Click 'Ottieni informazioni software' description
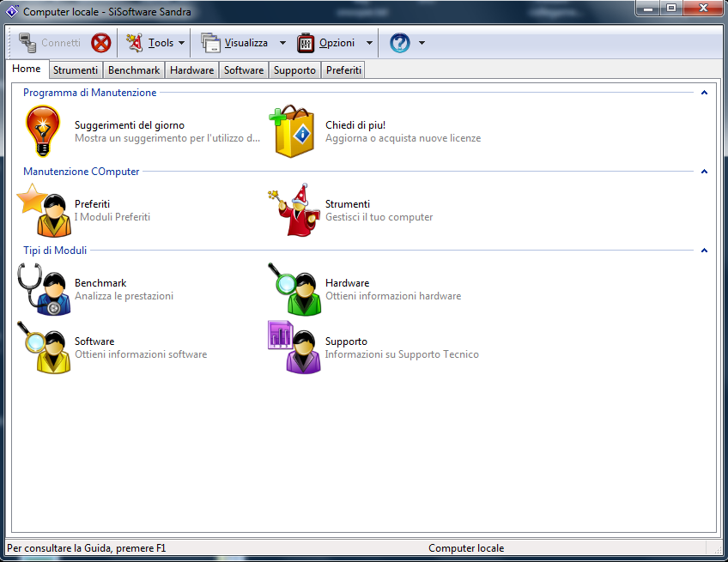Screen dimensions: 728x562 coord(141,354)
